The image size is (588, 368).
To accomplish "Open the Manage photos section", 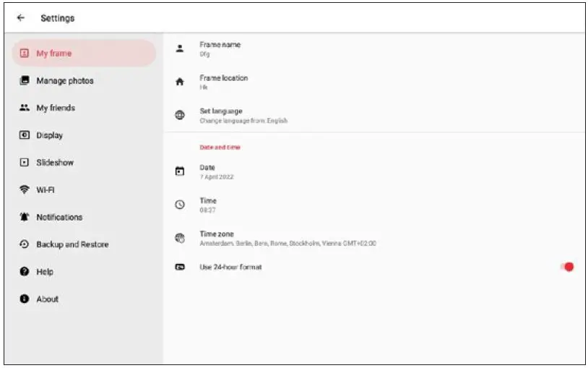I will [65, 81].
